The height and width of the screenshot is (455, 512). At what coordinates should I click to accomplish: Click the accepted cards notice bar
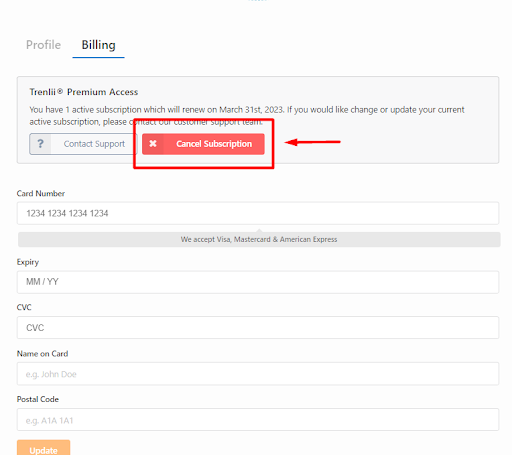coord(259,239)
